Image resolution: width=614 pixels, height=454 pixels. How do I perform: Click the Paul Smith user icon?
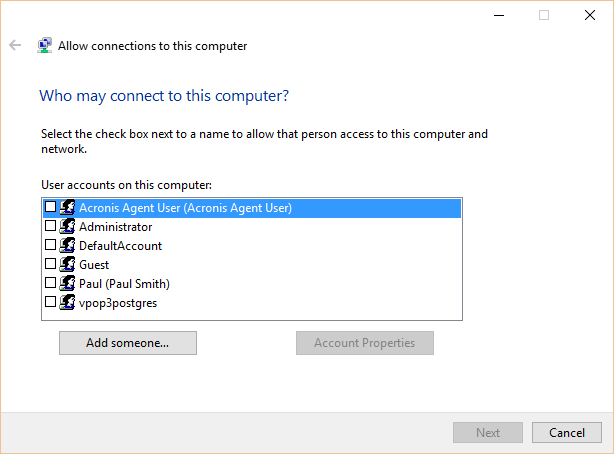(67, 283)
